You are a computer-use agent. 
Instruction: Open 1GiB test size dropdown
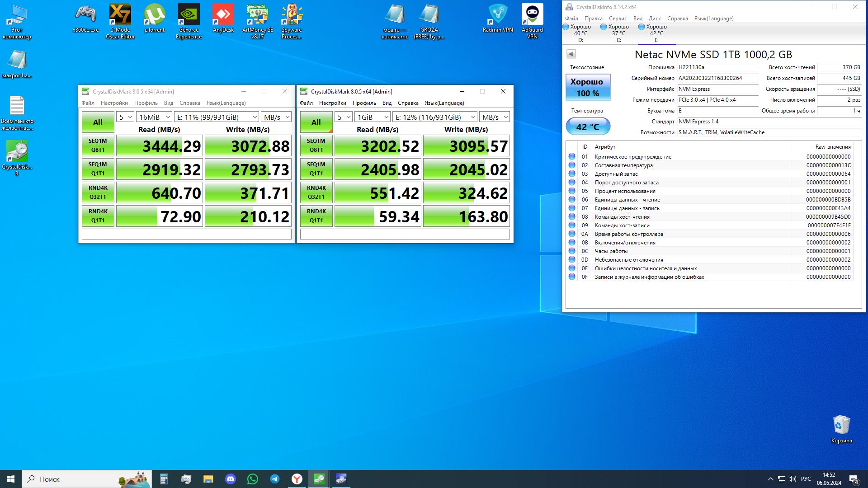(373, 117)
